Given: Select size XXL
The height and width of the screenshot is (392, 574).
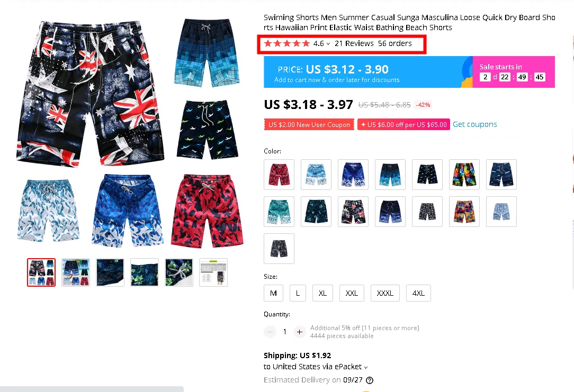Looking at the screenshot, I should pos(352,293).
